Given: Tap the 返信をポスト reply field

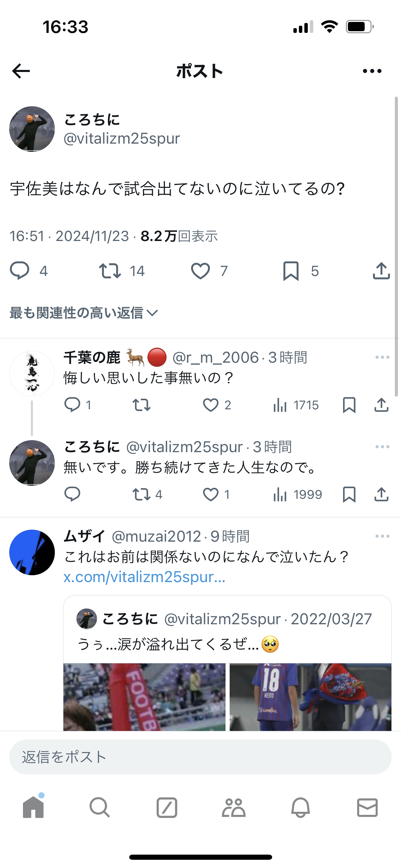Looking at the screenshot, I should (200, 757).
